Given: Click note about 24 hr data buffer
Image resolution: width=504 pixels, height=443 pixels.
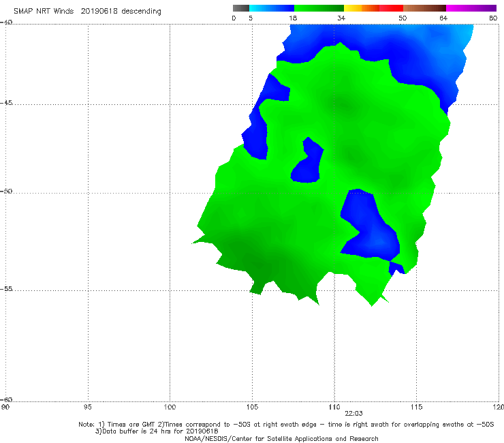Looking at the screenshot, I should pyautogui.click(x=157, y=431).
